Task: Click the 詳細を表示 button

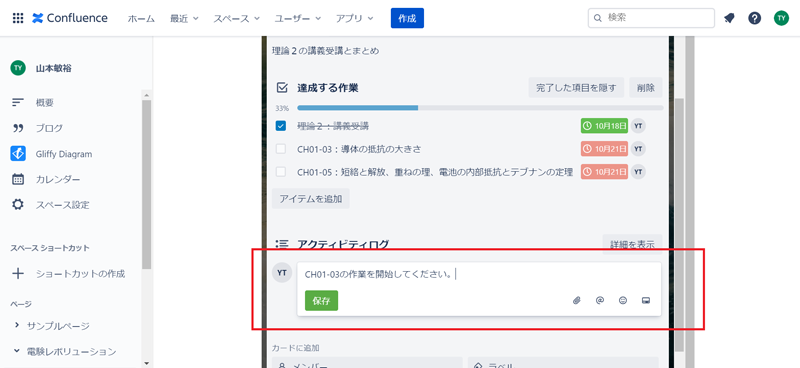Action: click(x=632, y=244)
